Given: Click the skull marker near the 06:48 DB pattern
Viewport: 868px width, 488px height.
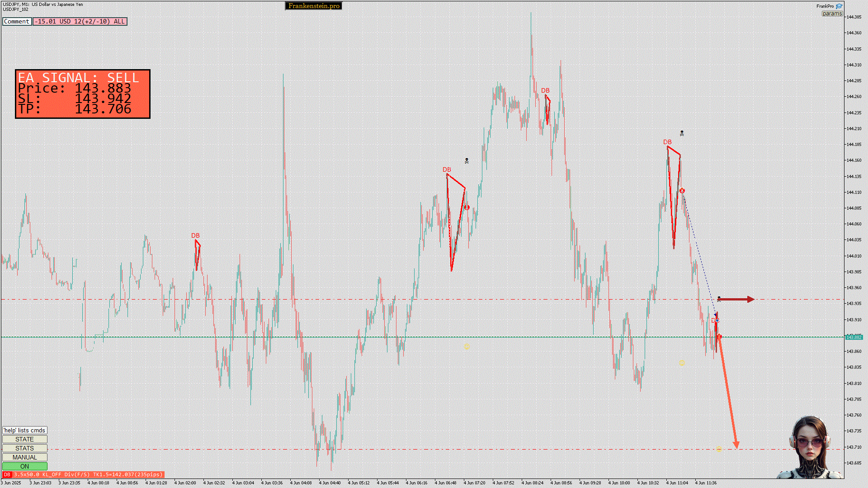Looking at the screenshot, I should point(467,161).
